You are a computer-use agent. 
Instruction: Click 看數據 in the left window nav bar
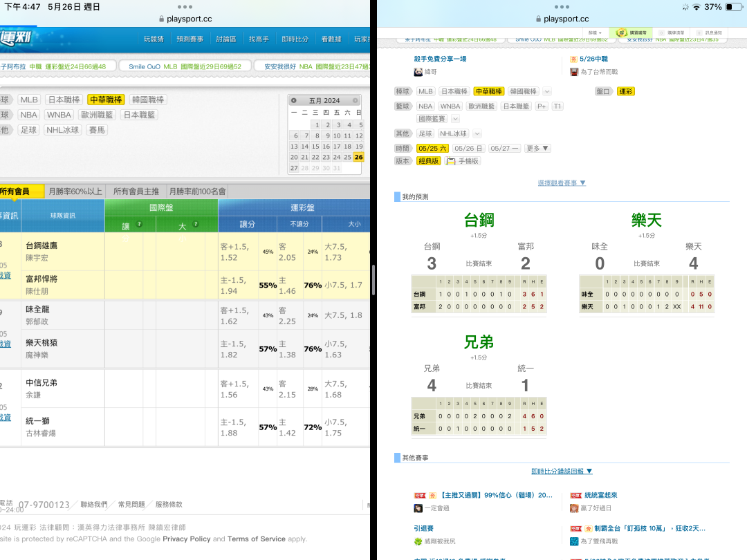(331, 39)
